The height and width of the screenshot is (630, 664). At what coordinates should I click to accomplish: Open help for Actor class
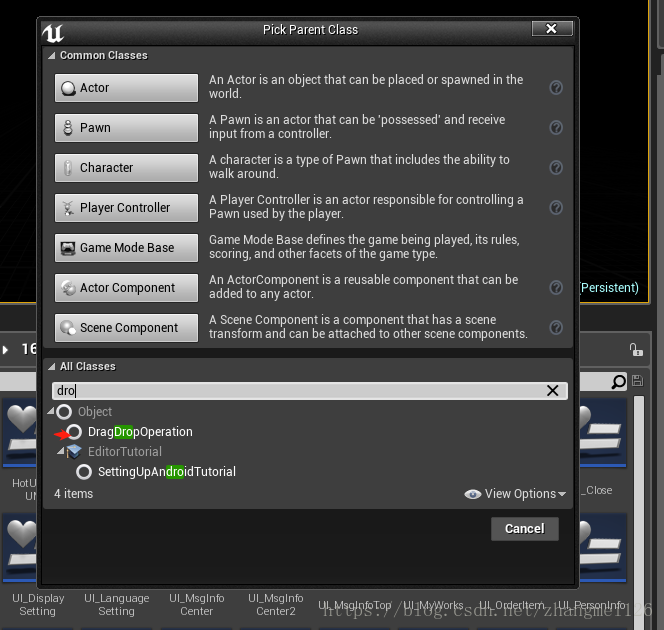[556, 88]
